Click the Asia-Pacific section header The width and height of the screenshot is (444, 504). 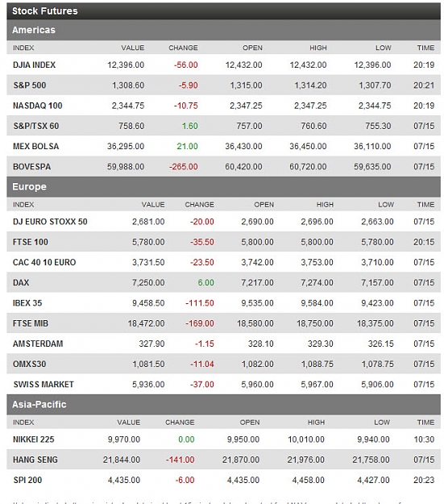(223, 404)
